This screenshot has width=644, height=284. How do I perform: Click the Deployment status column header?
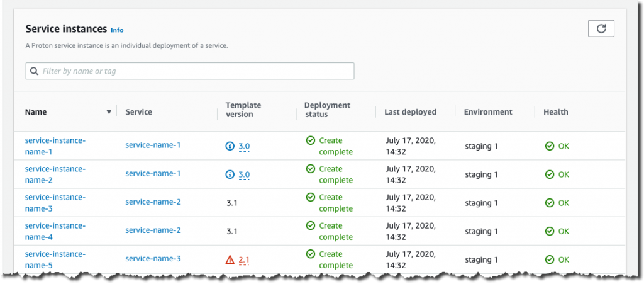coord(327,110)
